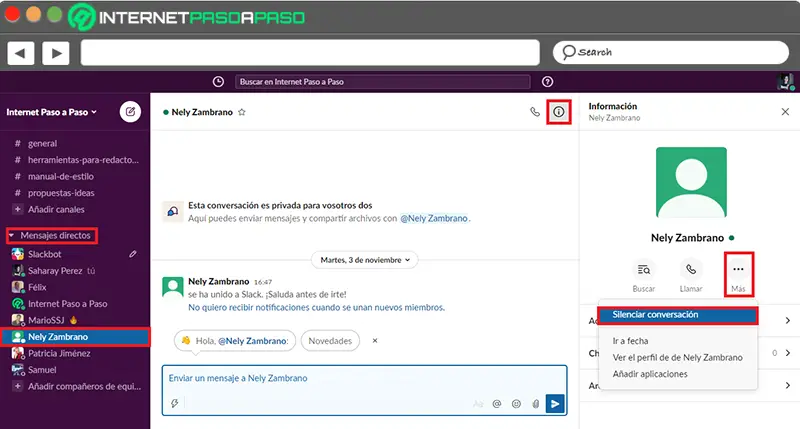Expand the first info row chevron
The height and width of the screenshot is (429, 800).
(x=788, y=320)
